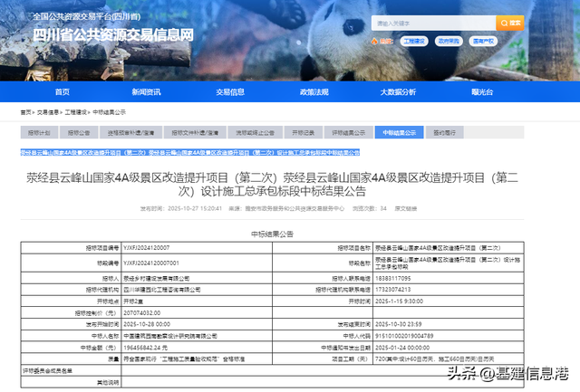Image resolution: width=580 pixels, height=392 pixels.
Task: Click winning amount 196456842.24 元
Action: click(145, 348)
